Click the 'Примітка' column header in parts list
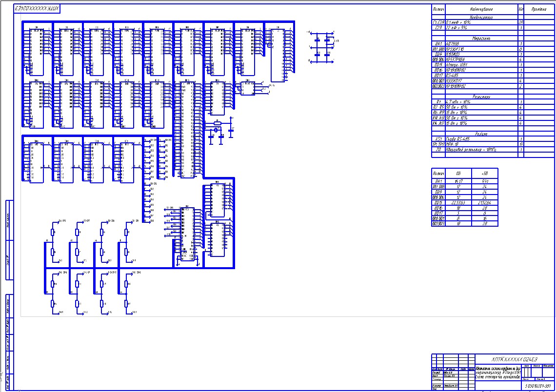 click(x=538, y=9)
